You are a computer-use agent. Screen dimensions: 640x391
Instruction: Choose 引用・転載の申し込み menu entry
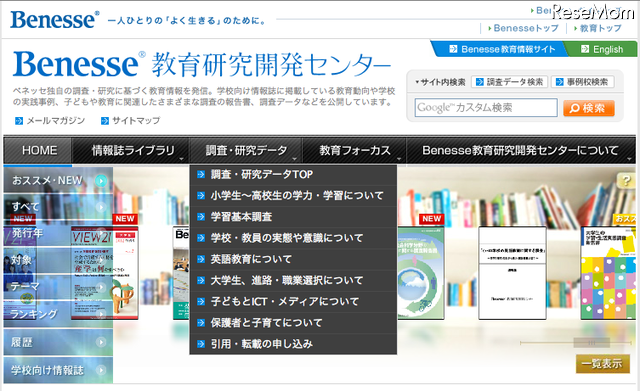pos(293,344)
